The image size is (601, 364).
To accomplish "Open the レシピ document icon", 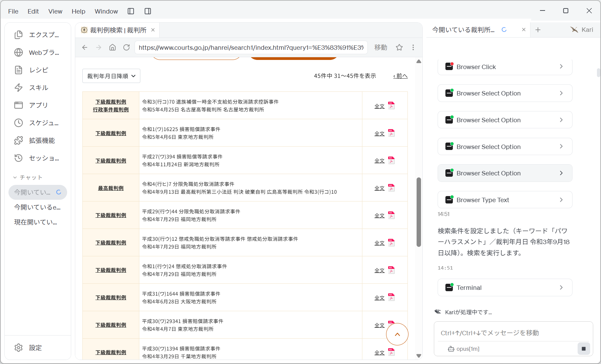I will [x=18, y=70].
